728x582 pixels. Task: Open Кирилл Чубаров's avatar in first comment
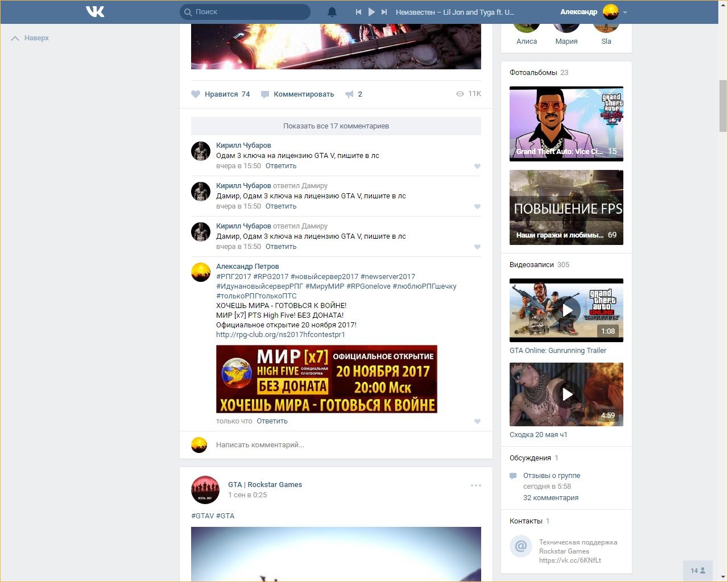201,151
